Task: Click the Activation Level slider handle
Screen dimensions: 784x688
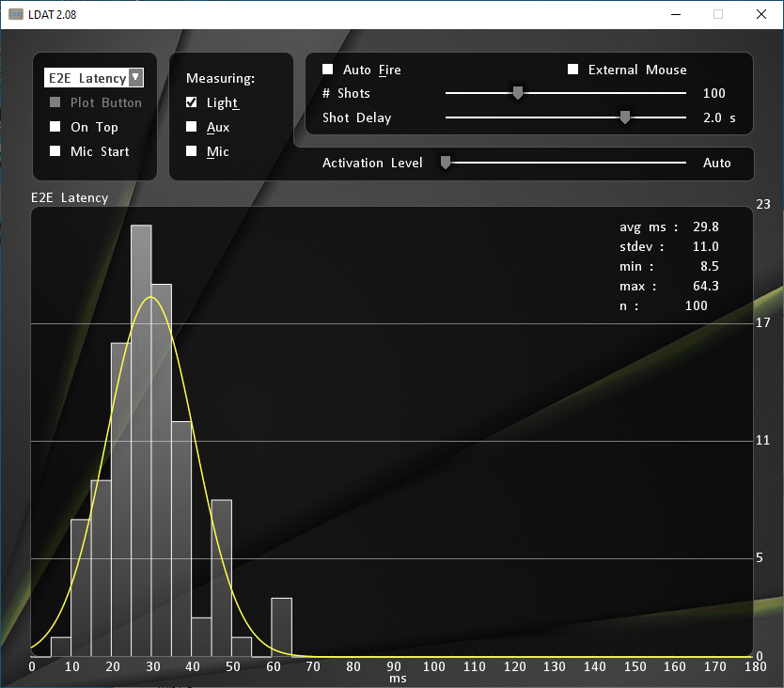Action: pyautogui.click(x=446, y=163)
